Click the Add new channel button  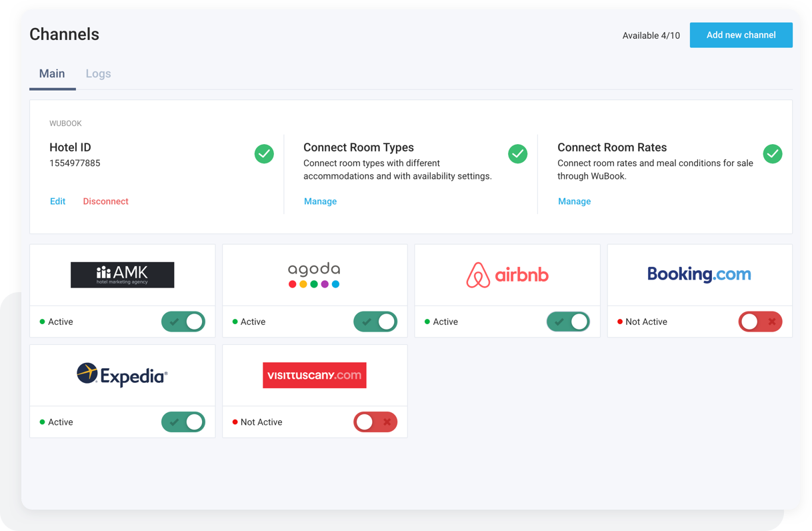click(x=741, y=35)
